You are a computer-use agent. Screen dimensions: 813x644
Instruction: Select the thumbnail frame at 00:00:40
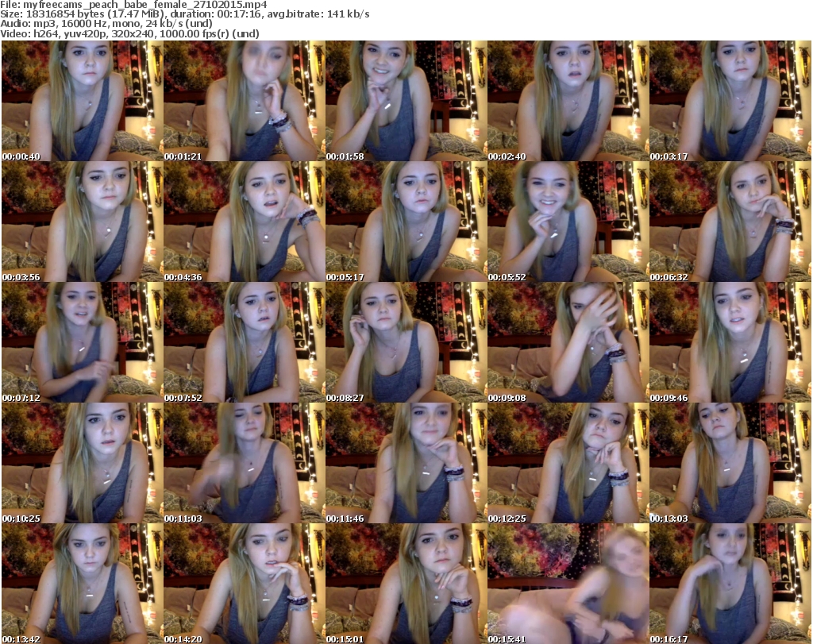pos(82,101)
